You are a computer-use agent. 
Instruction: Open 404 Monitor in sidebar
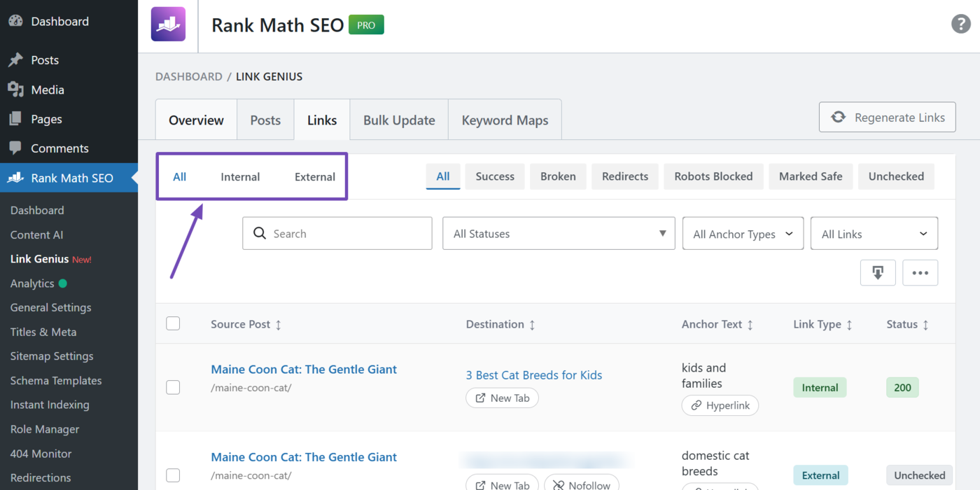pos(41,454)
